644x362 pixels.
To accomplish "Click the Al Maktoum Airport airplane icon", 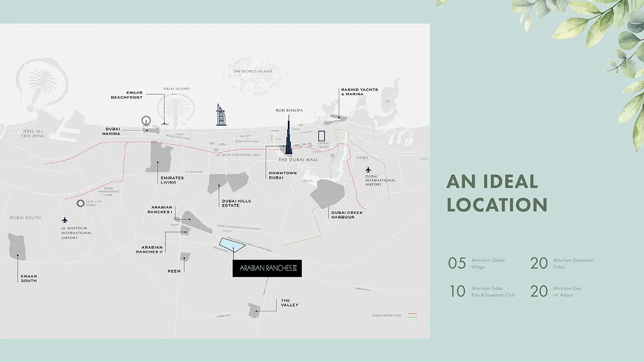I will tap(65, 220).
